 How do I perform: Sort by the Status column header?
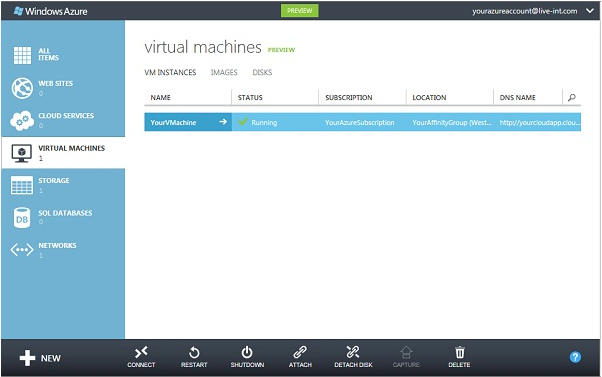pyautogui.click(x=250, y=98)
